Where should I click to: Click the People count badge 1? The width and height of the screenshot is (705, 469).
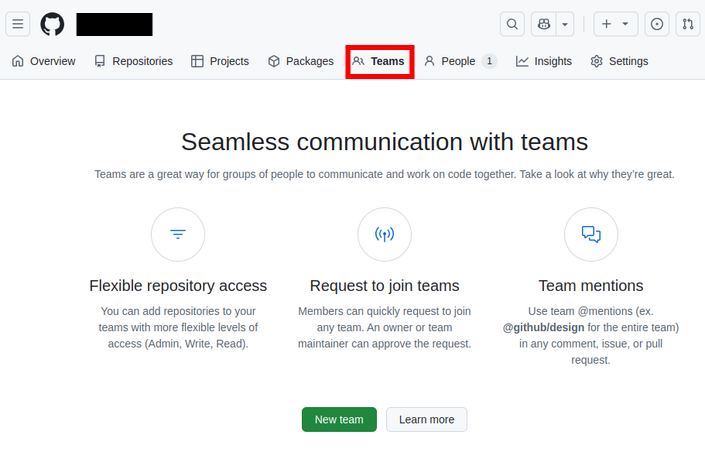pos(489,61)
